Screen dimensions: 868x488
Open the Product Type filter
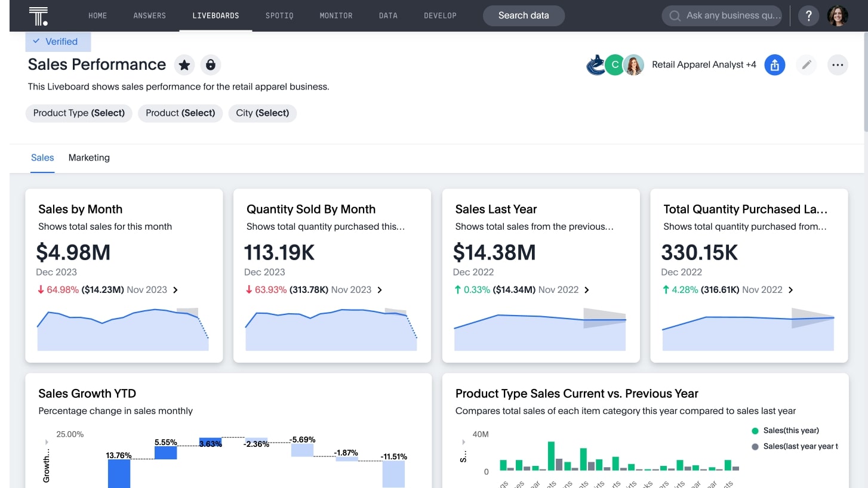79,113
